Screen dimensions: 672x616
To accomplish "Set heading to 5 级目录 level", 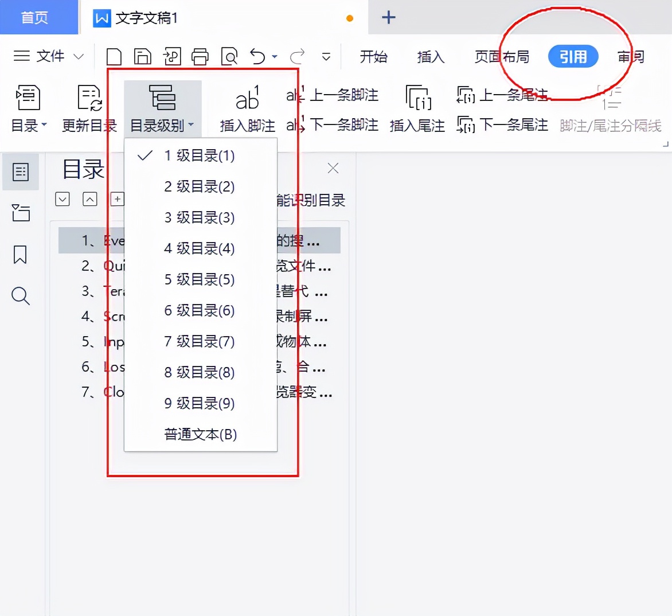I will coord(199,279).
